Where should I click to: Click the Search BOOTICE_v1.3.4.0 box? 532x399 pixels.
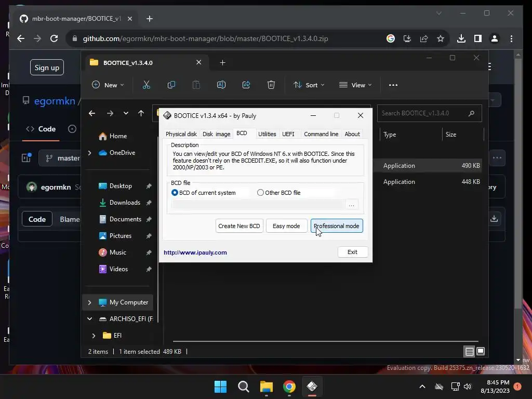(429, 113)
